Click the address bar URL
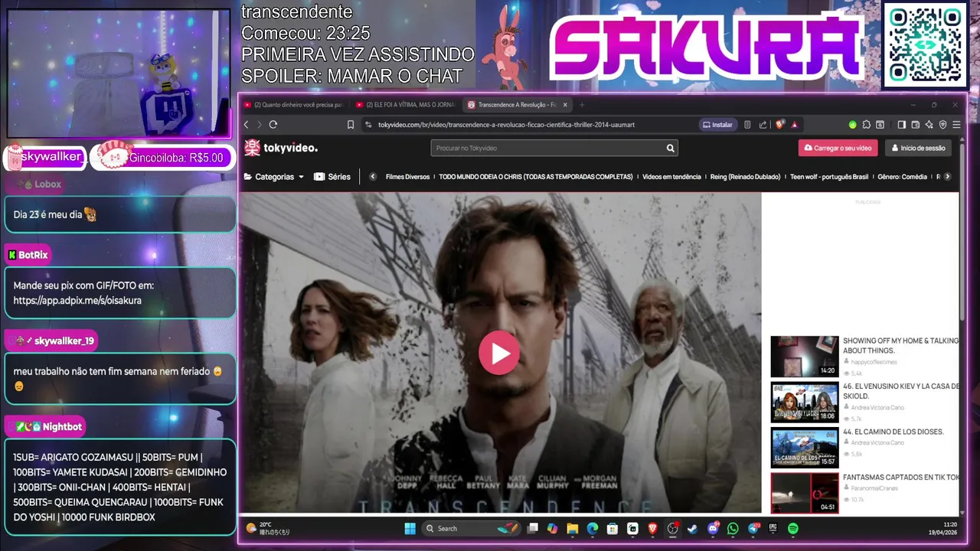Image resolution: width=980 pixels, height=551 pixels. click(506, 125)
